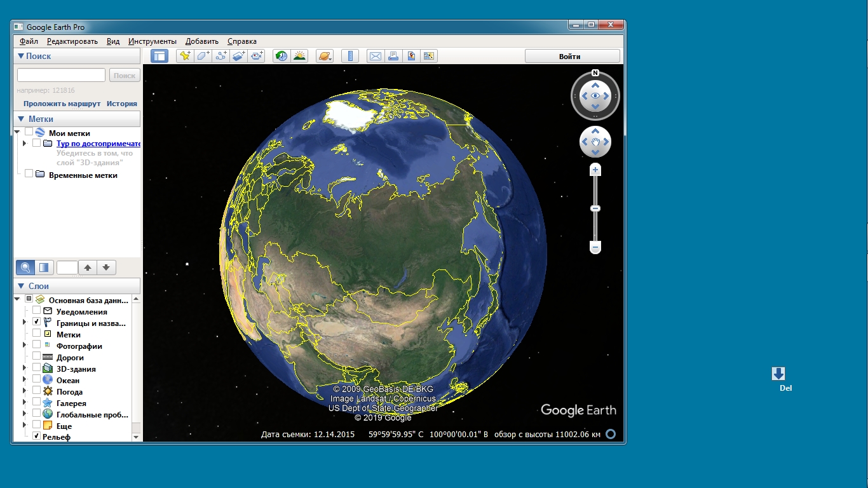This screenshot has height=488, width=868.
Task: Collapse Мои метки tree node
Action: click(x=17, y=133)
